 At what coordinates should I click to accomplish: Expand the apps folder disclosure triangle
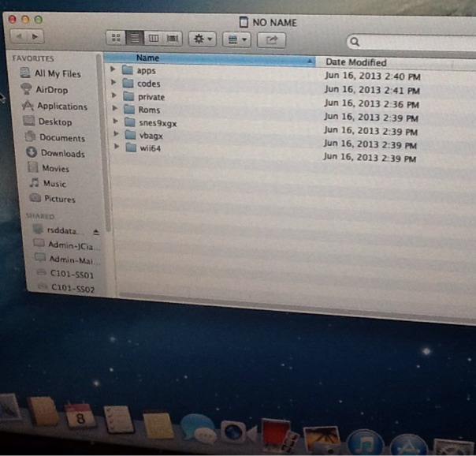113,71
